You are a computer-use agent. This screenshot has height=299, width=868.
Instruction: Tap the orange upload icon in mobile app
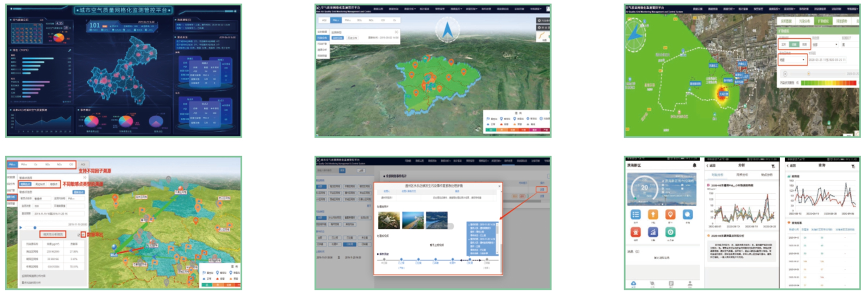(653, 215)
